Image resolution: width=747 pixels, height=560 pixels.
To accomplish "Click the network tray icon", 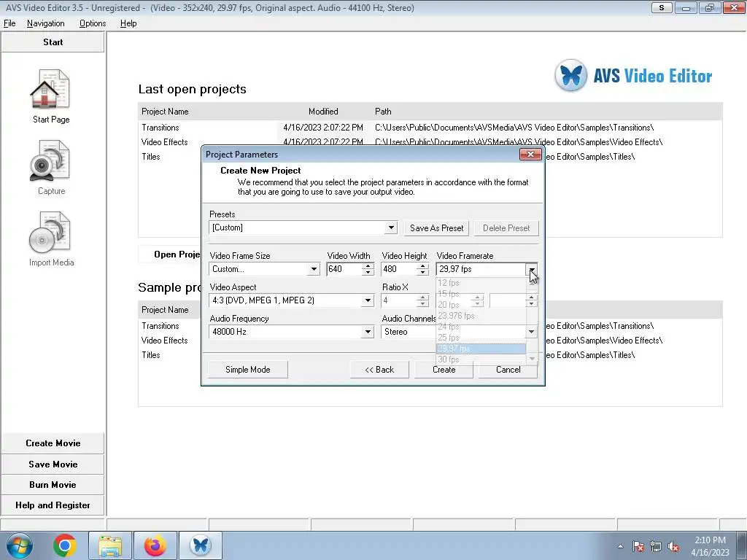I will (x=656, y=547).
